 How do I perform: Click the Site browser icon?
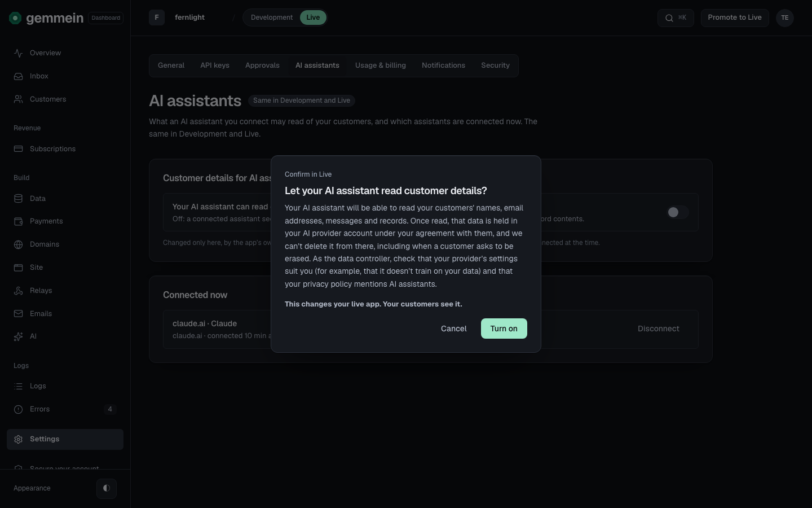[x=19, y=268]
